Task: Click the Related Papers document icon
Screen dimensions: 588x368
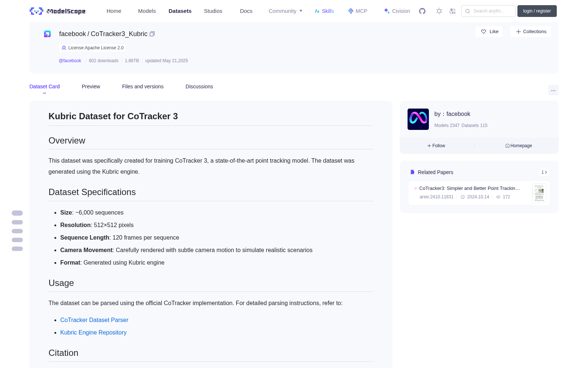Action: click(412, 172)
